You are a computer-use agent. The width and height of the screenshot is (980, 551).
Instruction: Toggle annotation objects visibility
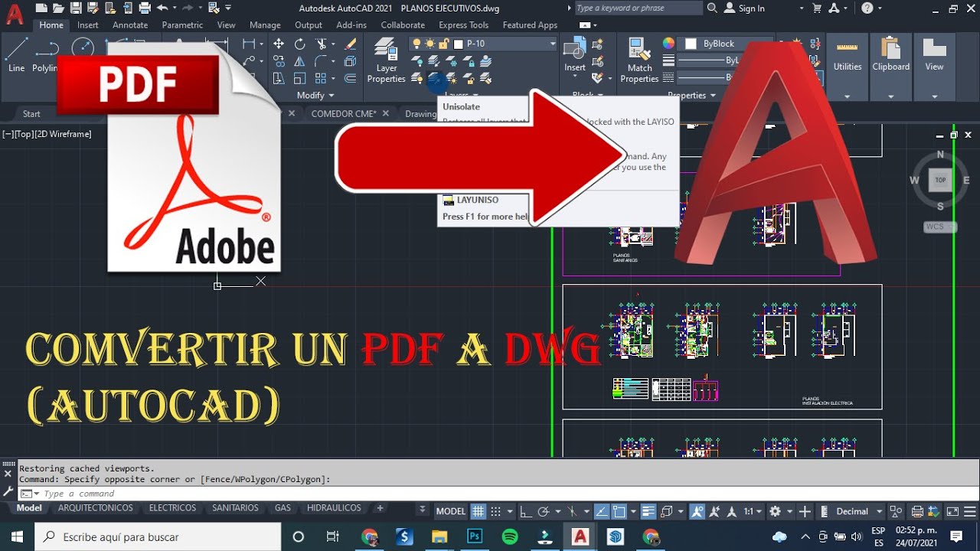coord(697,511)
